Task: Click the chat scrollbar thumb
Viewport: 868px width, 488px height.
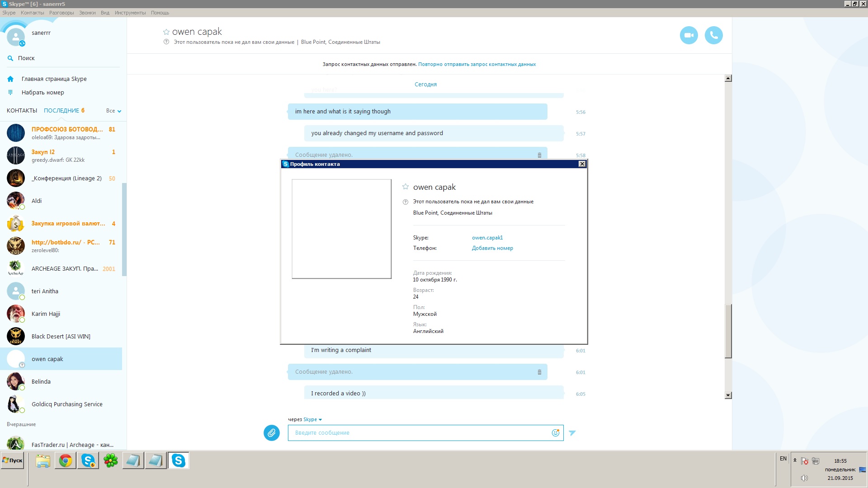Action: point(728,332)
